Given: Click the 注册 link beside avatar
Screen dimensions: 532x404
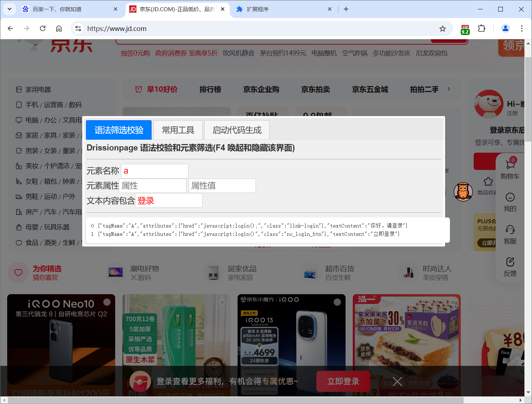Looking at the screenshot, I should (512, 113).
